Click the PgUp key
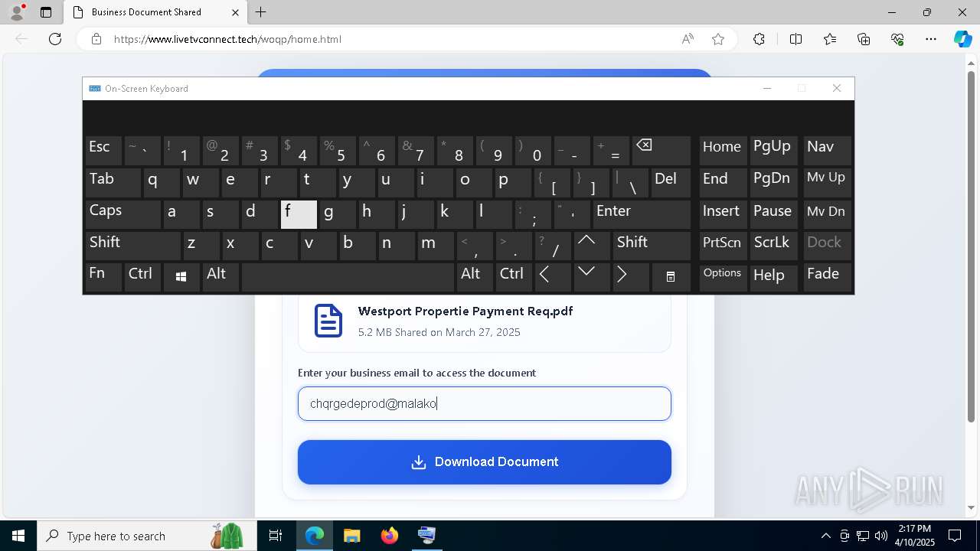The height and width of the screenshot is (551, 980). (x=774, y=151)
